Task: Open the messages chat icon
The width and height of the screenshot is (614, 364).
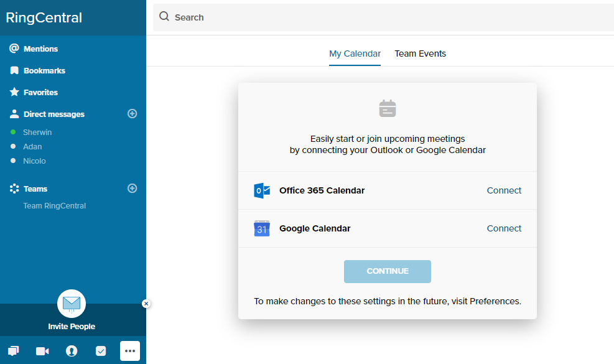Action: point(14,351)
